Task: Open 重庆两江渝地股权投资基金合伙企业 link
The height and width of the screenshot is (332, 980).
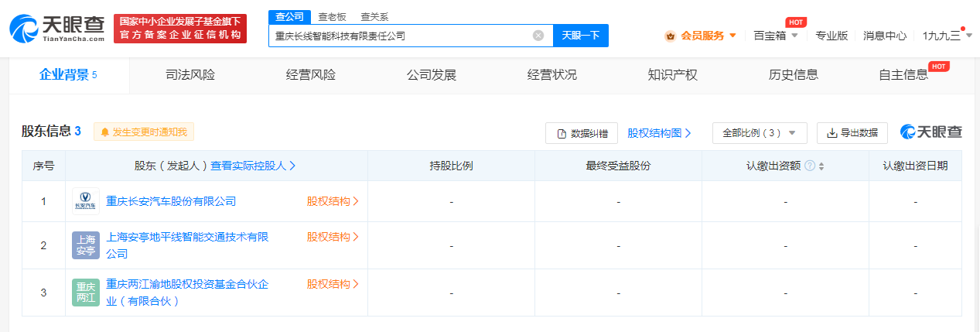Action: (187, 293)
